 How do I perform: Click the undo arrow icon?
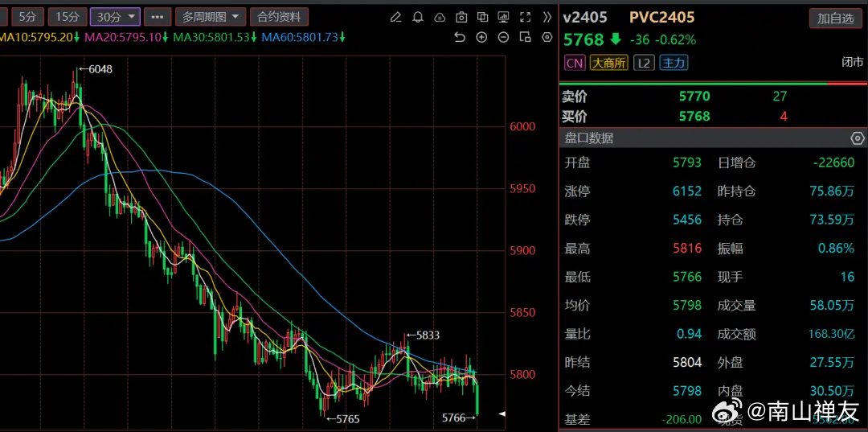[x=460, y=37]
